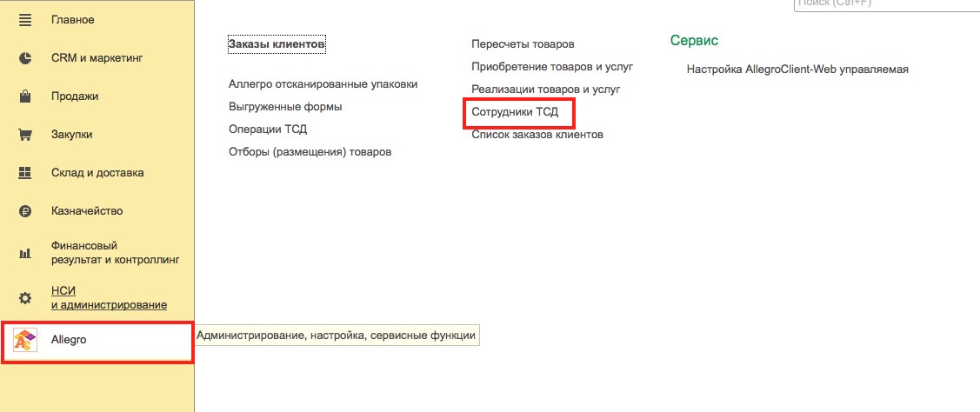
Task: Click the НСИ и администрирование gear icon
Action: point(25,298)
